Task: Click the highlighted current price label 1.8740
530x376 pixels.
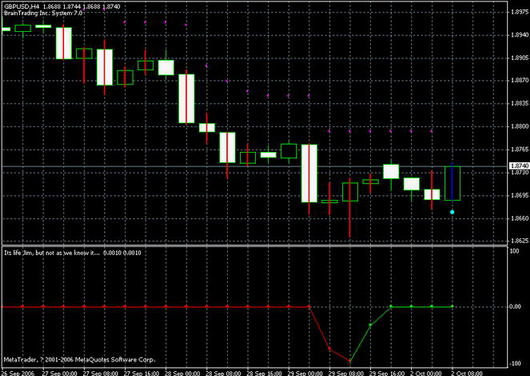Action: tap(519, 166)
